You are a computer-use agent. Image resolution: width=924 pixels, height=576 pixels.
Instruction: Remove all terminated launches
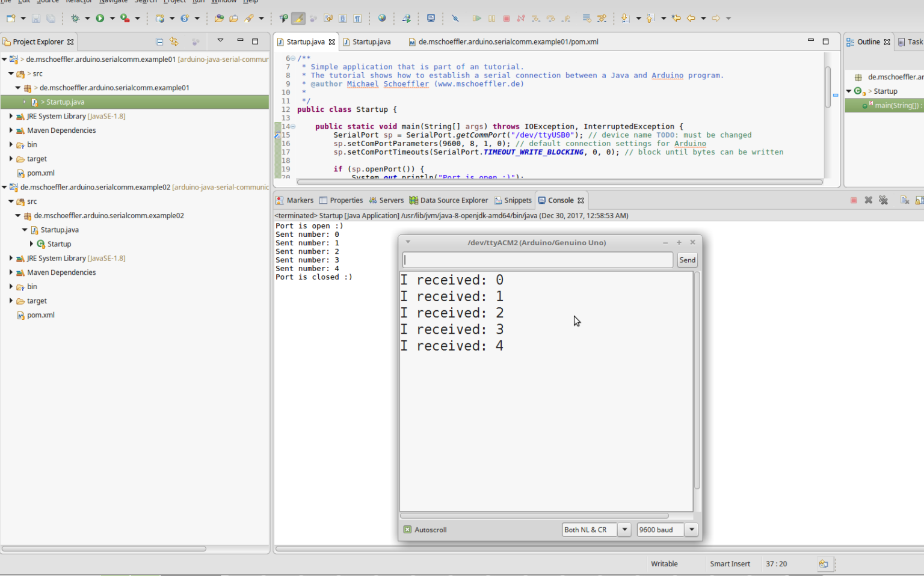(883, 200)
